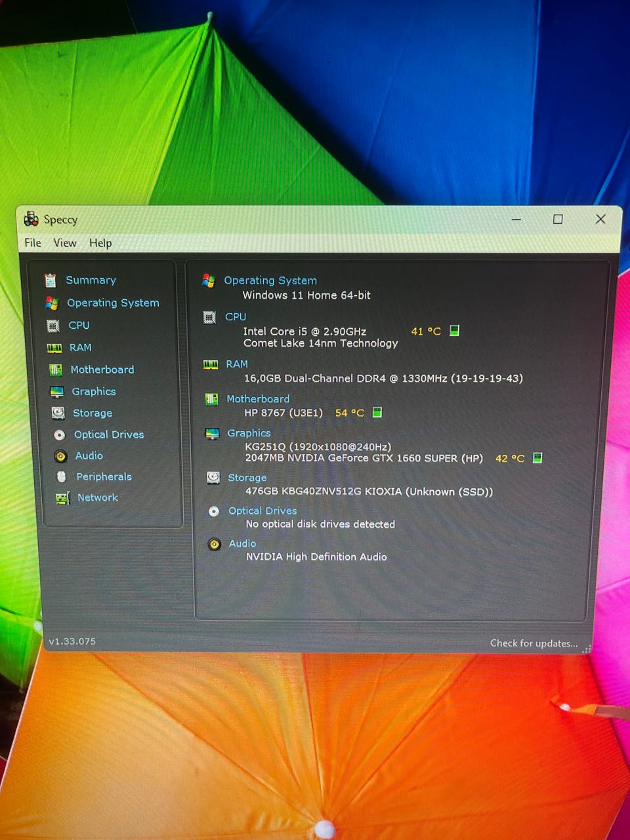630x840 pixels.
Task: Select Graphics in the sidebar
Action: click(94, 391)
